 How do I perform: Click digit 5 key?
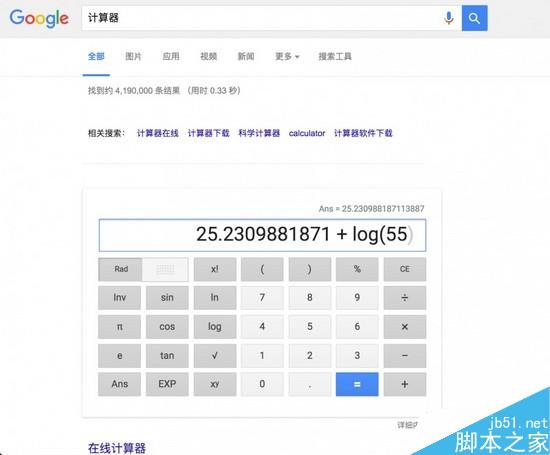[310, 327]
